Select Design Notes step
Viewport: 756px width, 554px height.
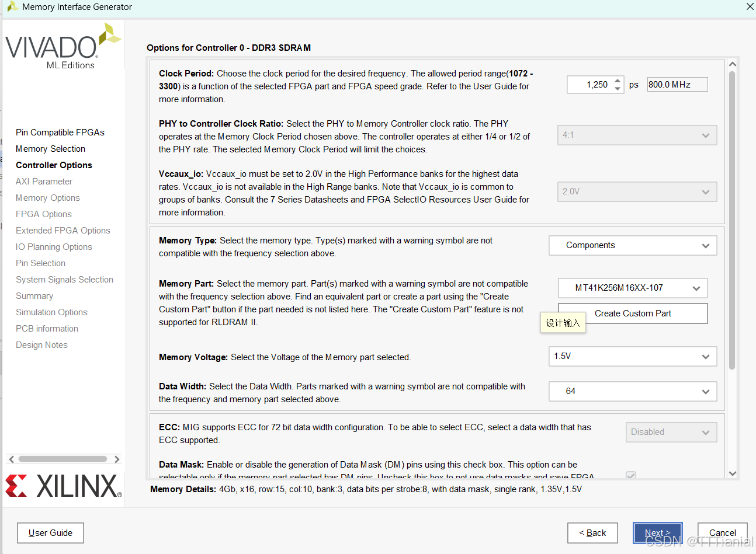[41, 345]
